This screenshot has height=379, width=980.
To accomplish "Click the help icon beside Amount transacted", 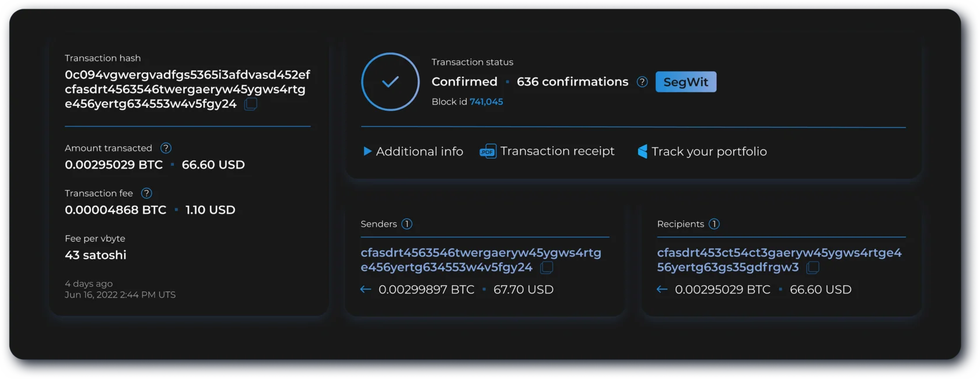I will (166, 148).
